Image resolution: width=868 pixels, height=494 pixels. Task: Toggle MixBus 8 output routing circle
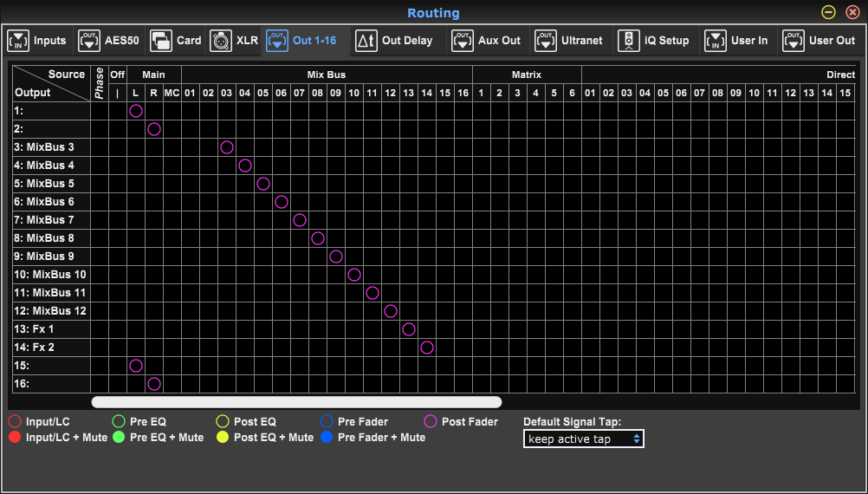click(x=318, y=238)
